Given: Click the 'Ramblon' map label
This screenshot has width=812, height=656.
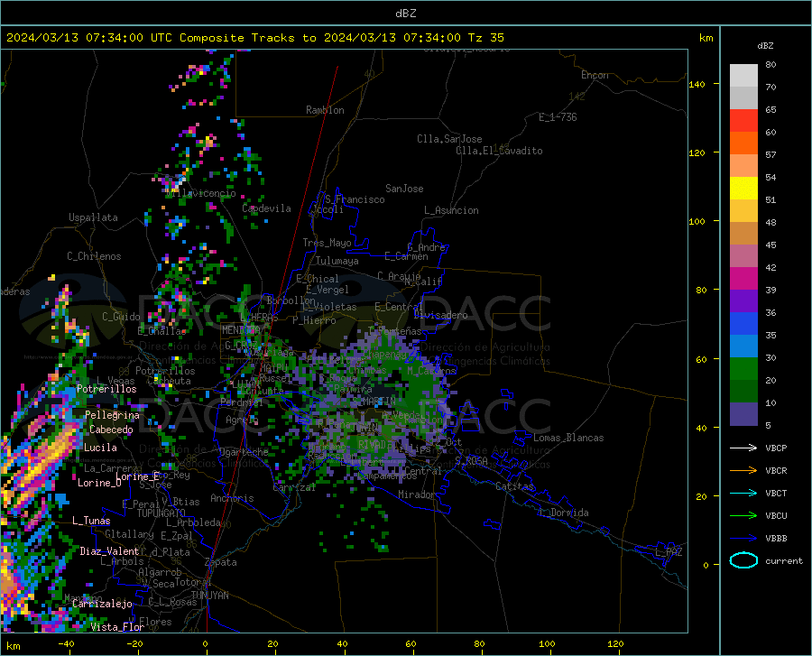Looking at the screenshot, I should [x=325, y=110].
